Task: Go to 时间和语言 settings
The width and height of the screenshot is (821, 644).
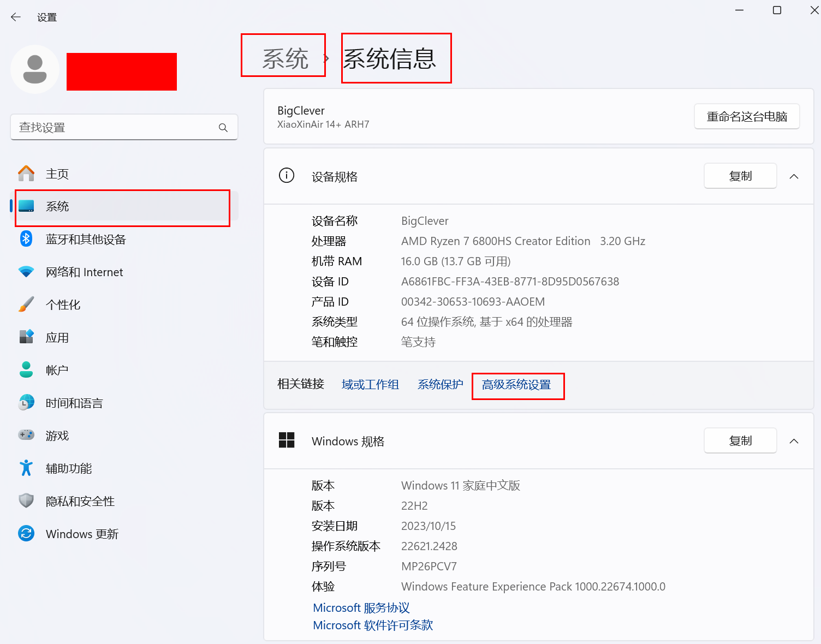Action: point(74,403)
